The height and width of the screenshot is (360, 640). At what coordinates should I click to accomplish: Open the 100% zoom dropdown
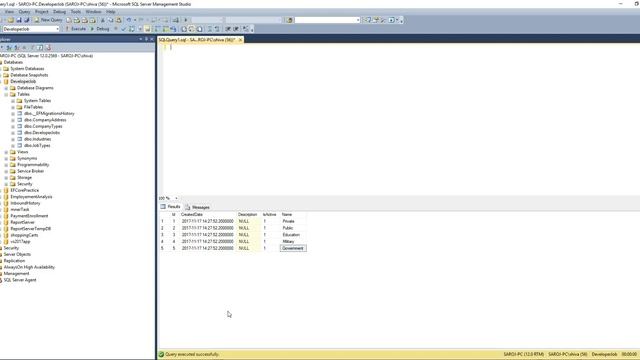176,198
